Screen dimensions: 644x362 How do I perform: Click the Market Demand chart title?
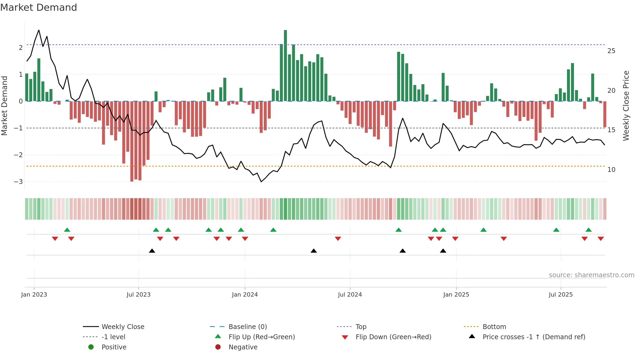click(39, 8)
